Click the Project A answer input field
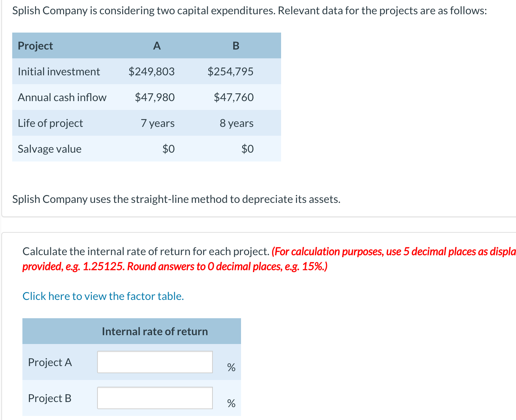The width and height of the screenshot is (516, 420). point(154,362)
